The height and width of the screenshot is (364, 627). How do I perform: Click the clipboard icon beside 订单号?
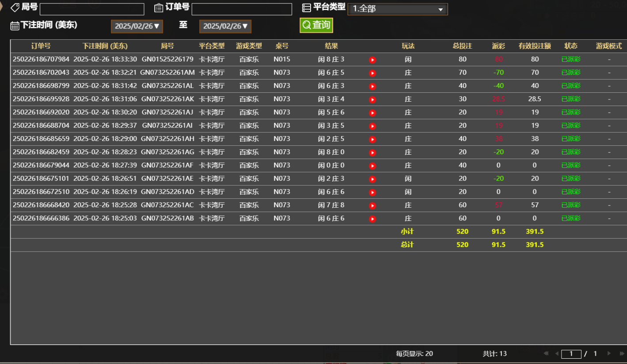(157, 7)
